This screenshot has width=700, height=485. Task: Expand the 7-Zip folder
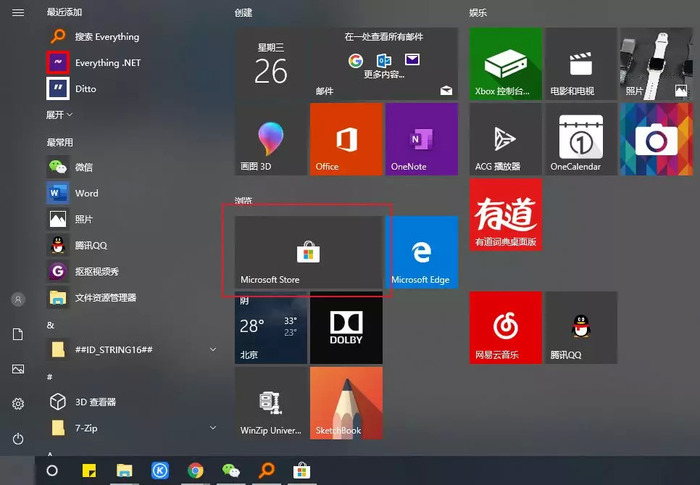(132, 428)
